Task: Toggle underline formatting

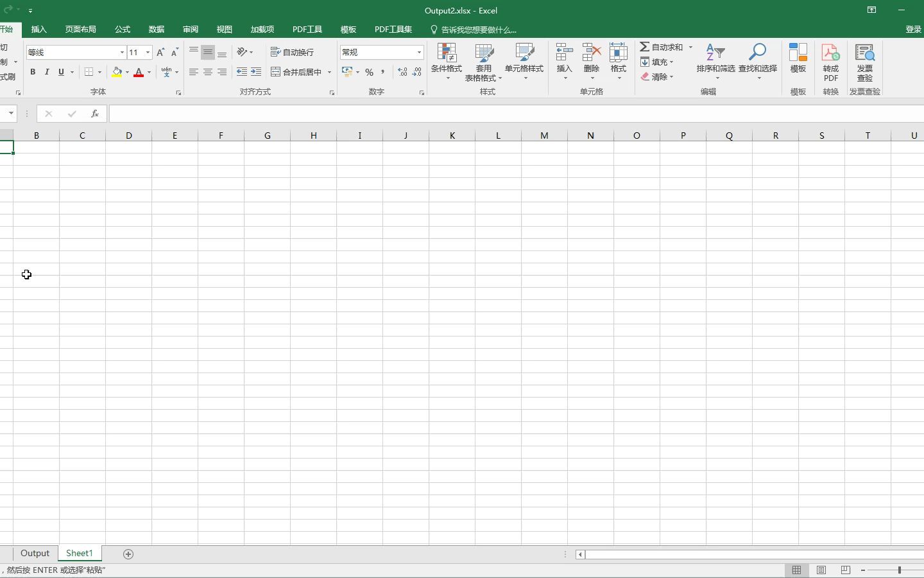Action: click(61, 72)
